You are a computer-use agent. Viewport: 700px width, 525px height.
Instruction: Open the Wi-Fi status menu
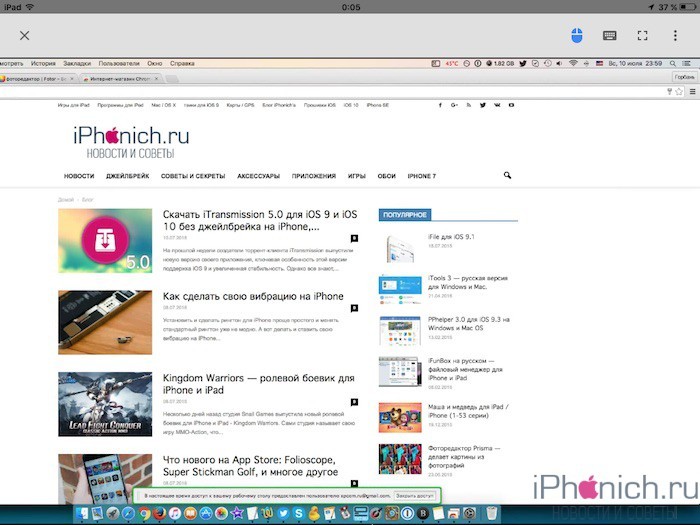[x=573, y=63]
